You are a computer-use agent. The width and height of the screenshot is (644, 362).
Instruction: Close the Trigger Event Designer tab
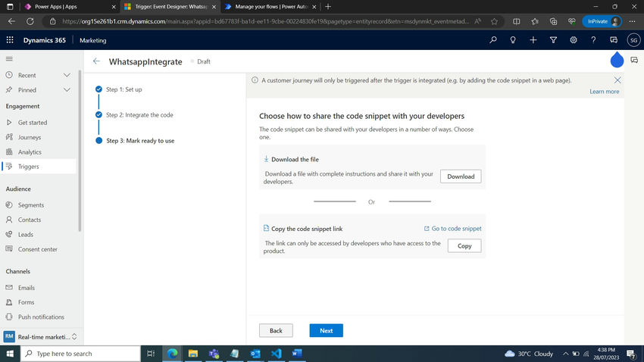[214, 7]
